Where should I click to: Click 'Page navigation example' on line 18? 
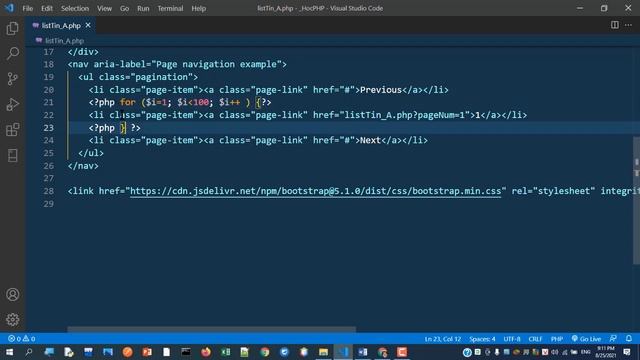pyautogui.click(x=216, y=64)
